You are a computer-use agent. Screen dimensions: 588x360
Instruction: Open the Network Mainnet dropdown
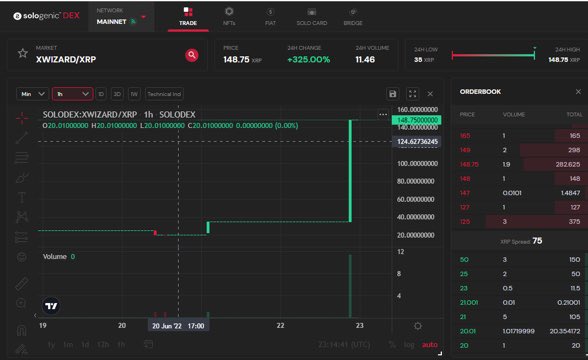point(122,16)
